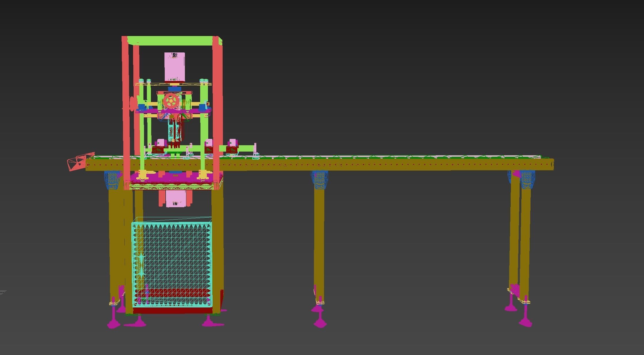Image resolution: width=644 pixels, height=355 pixels.
Task: Click the rightmost pink motor on green arm
Action: [x=232, y=143]
